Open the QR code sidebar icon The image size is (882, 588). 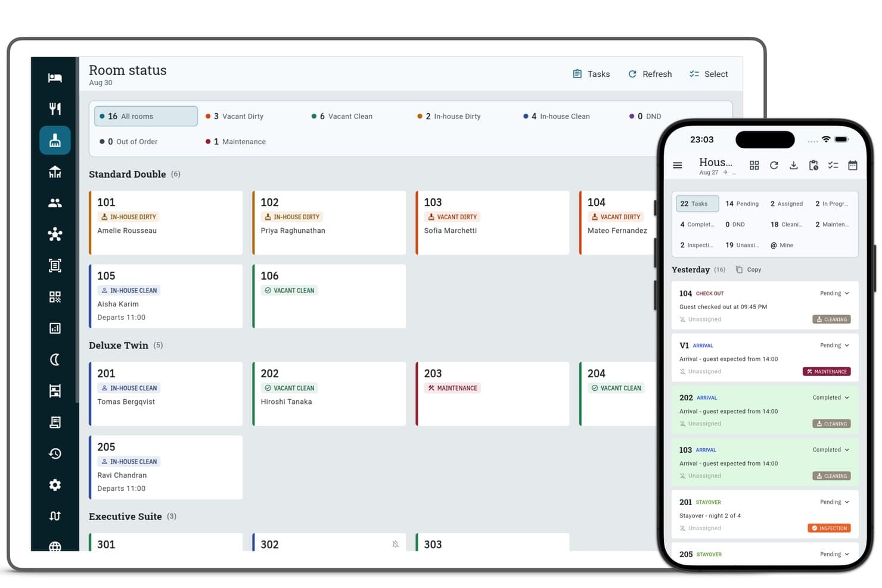tap(55, 297)
